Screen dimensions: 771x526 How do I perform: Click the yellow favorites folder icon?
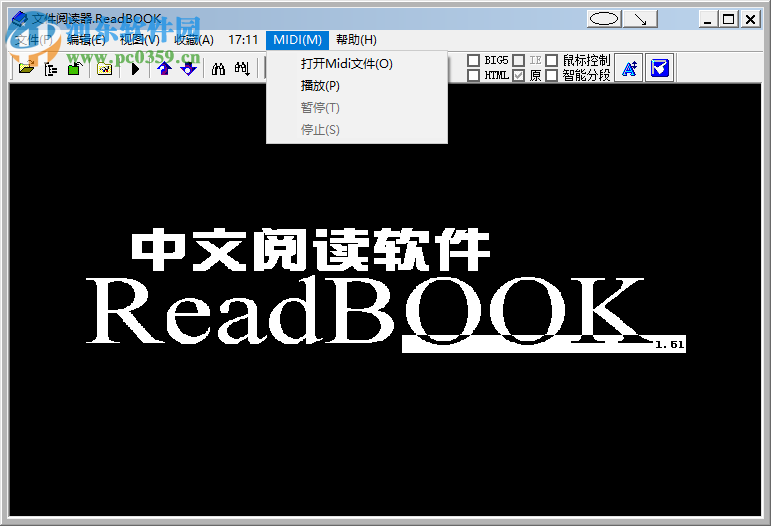point(104,69)
